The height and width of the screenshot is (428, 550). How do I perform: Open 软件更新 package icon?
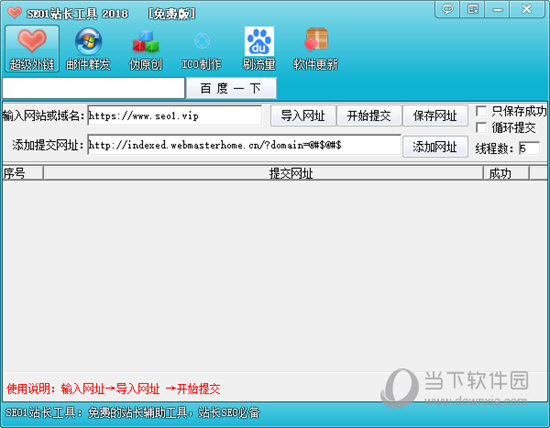coord(316,49)
